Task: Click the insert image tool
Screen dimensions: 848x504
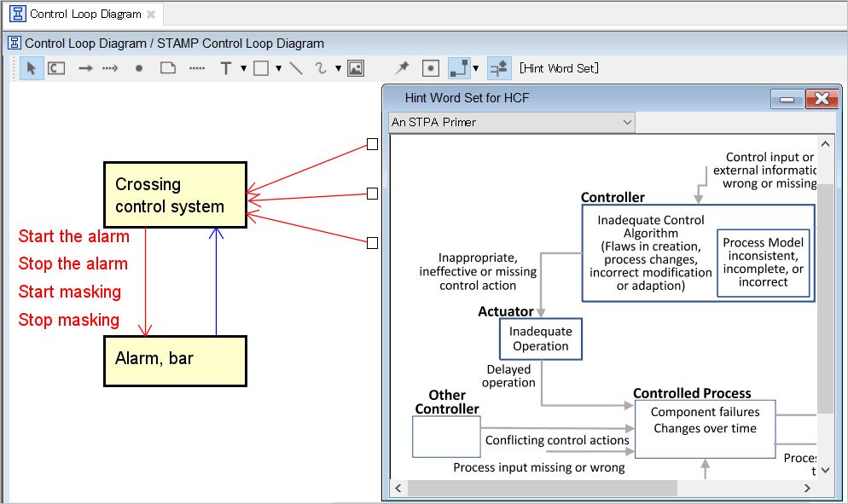Action: coord(356,68)
